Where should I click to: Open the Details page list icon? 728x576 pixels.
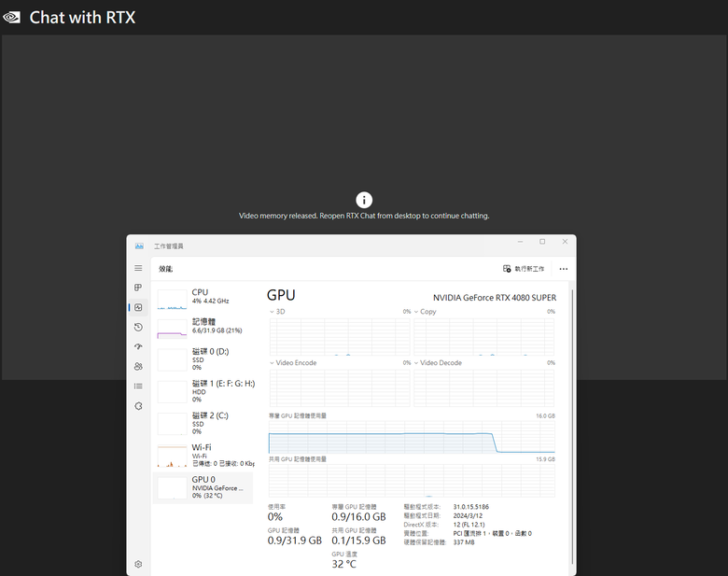(138, 386)
